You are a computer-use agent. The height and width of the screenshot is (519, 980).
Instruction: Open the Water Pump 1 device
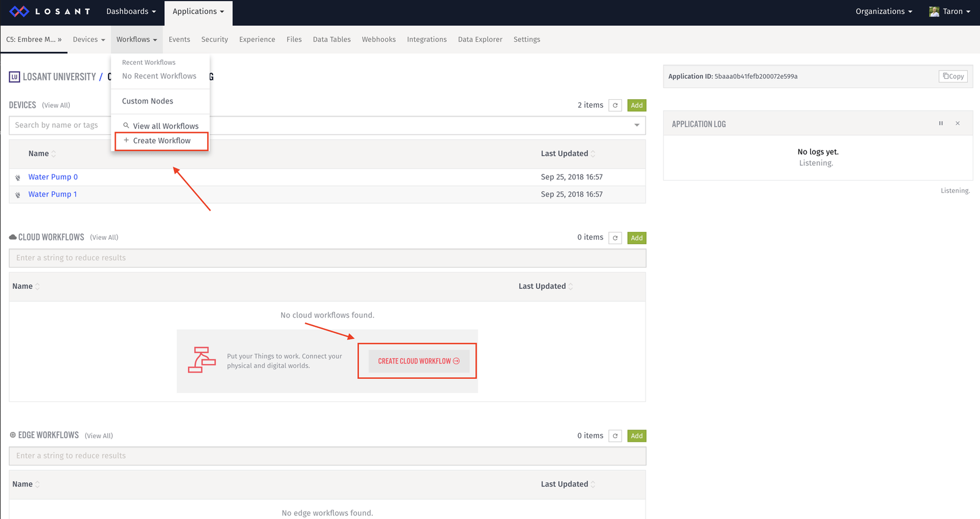(53, 194)
